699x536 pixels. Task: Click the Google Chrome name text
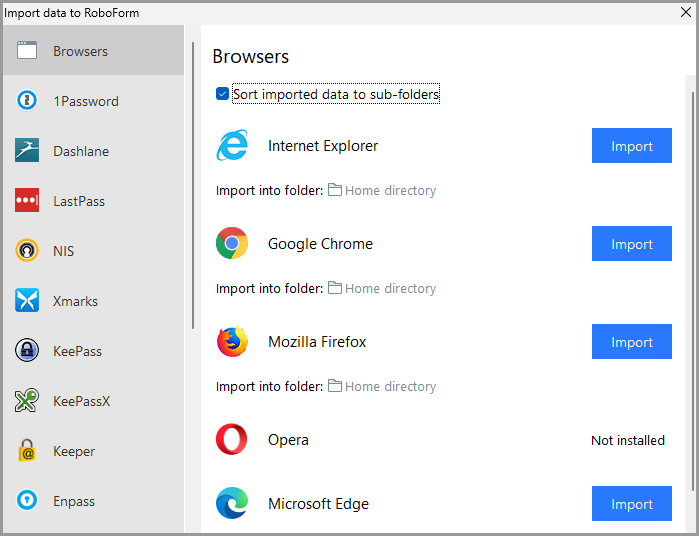point(320,244)
